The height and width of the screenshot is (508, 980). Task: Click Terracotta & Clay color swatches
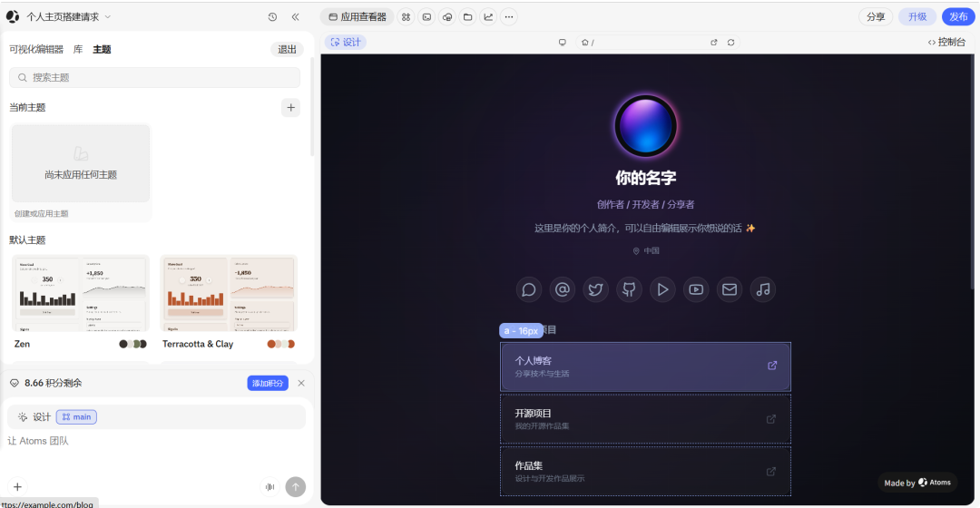280,345
